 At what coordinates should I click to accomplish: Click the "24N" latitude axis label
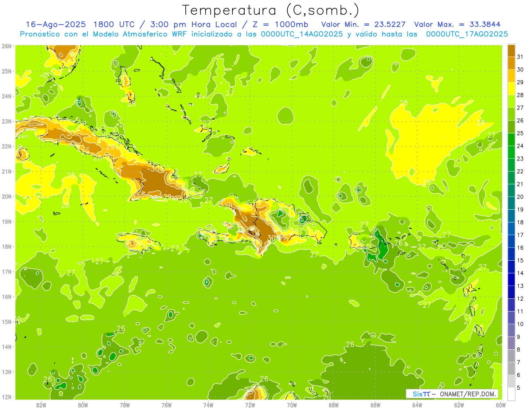[x=7, y=96]
